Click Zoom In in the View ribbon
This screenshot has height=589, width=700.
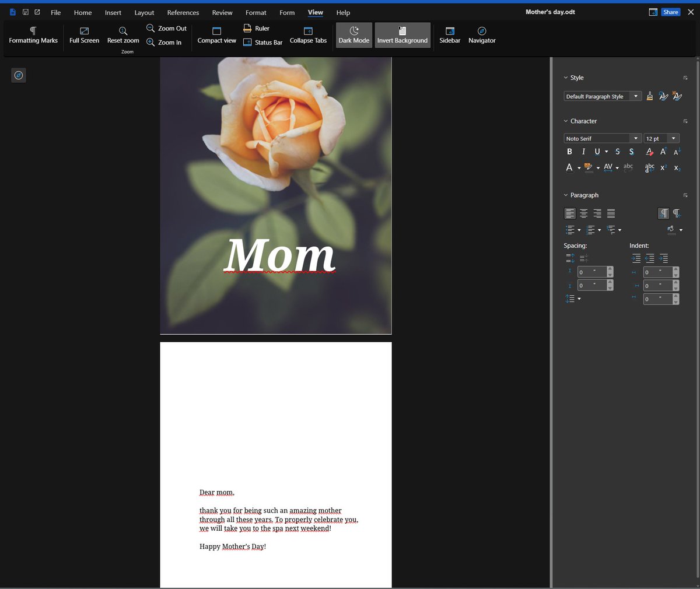pyautogui.click(x=164, y=43)
